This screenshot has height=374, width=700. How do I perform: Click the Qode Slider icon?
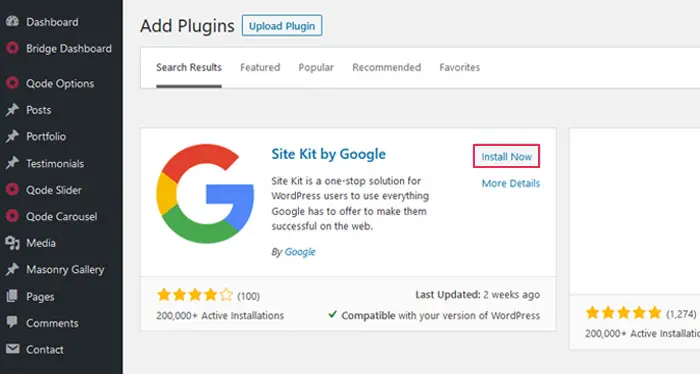tap(12, 189)
